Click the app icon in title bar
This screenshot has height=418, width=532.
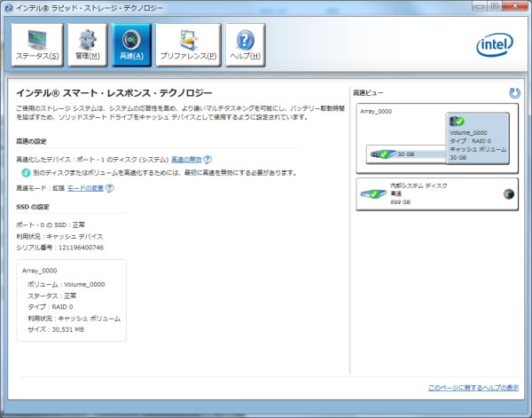point(9,8)
